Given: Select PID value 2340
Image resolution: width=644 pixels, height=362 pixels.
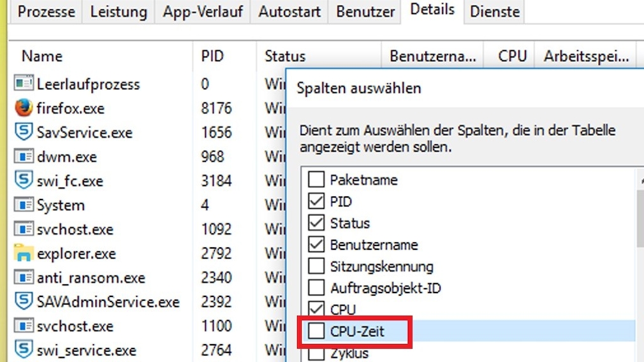Looking at the screenshot, I should click(x=216, y=277).
